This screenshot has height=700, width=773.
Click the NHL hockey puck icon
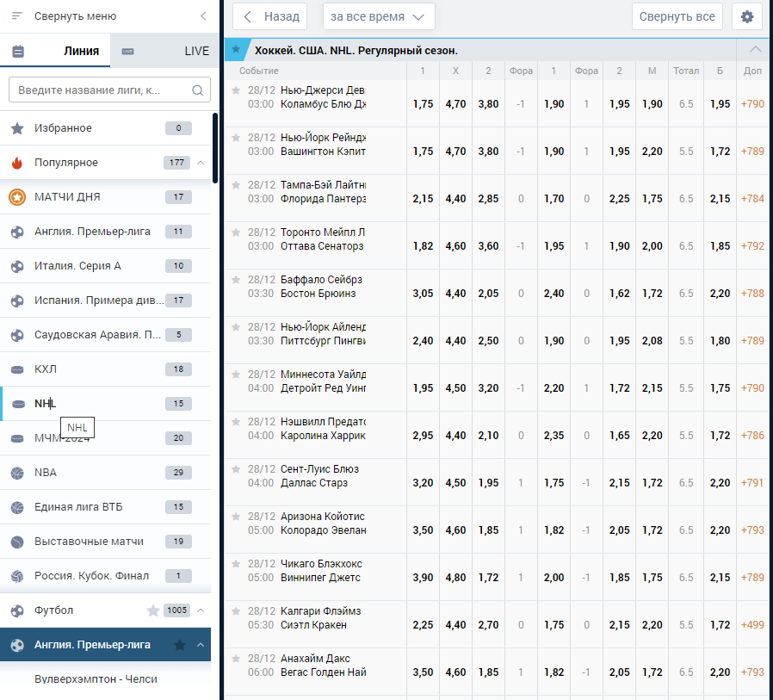click(18, 404)
